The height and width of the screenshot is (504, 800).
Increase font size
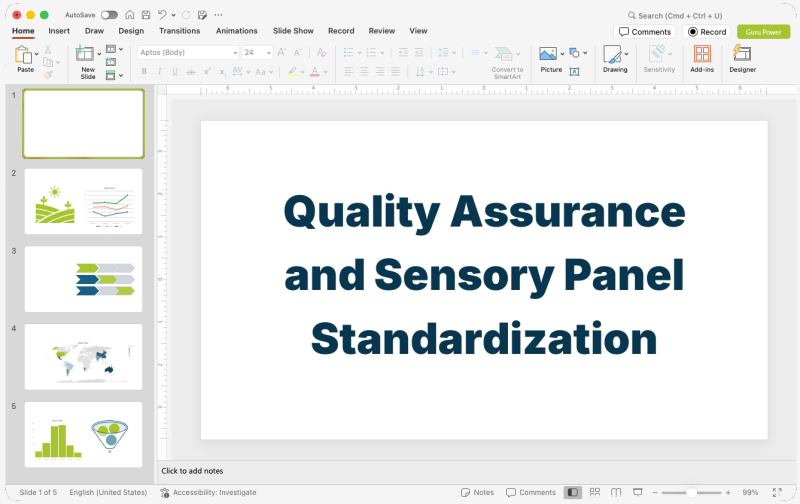[x=282, y=52]
